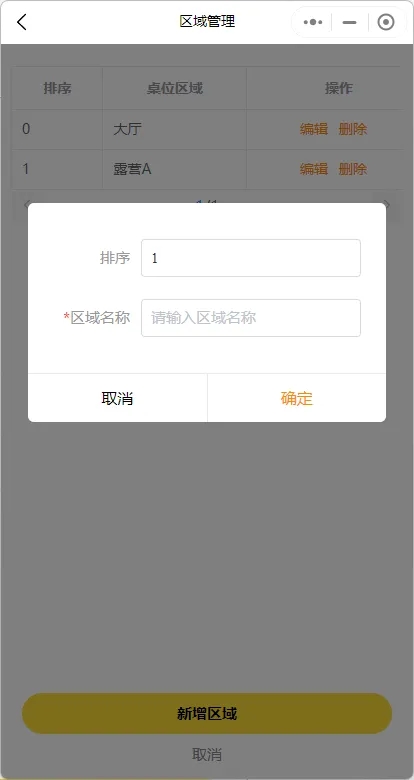Focus the 区域名称 input field

pos(251,318)
